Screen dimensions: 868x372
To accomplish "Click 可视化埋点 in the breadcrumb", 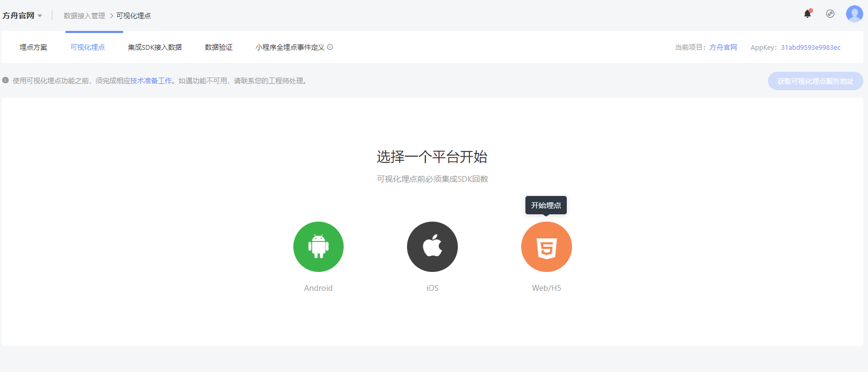I will [x=134, y=16].
